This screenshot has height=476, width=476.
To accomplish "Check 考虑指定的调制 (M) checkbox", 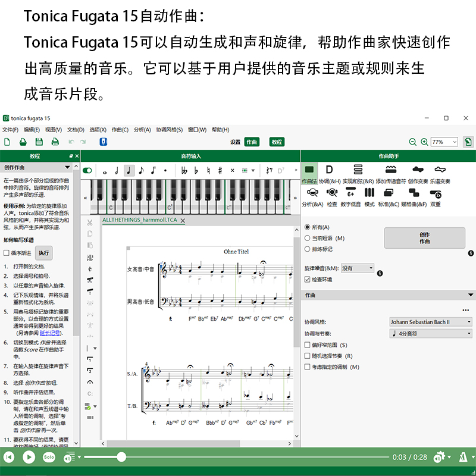I will point(307,367).
